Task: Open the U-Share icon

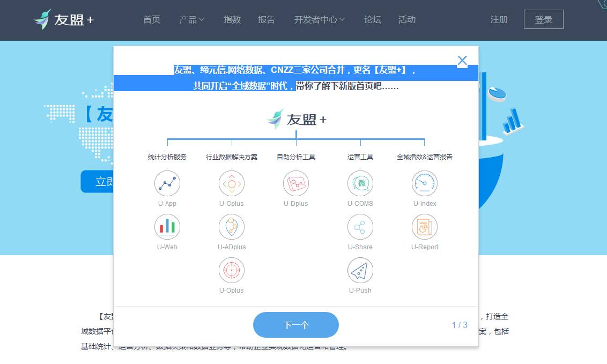Action: pyautogui.click(x=360, y=227)
